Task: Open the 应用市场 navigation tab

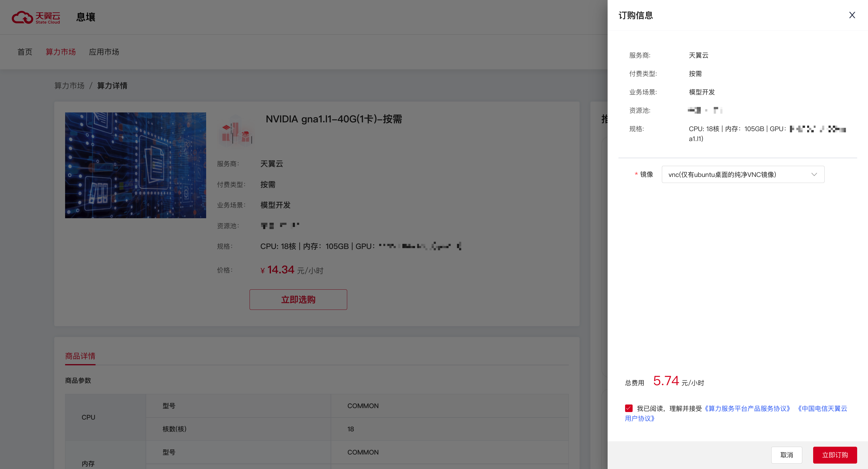Action: tap(104, 52)
